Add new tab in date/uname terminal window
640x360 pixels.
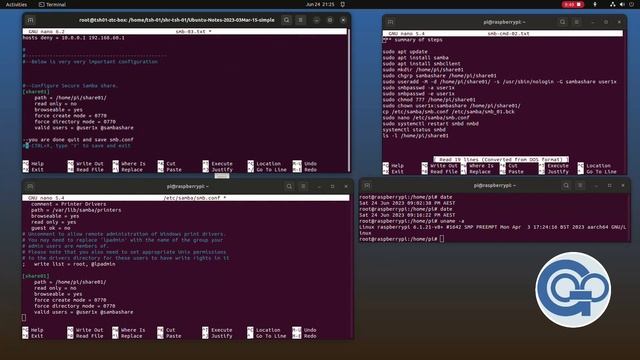click(367, 185)
